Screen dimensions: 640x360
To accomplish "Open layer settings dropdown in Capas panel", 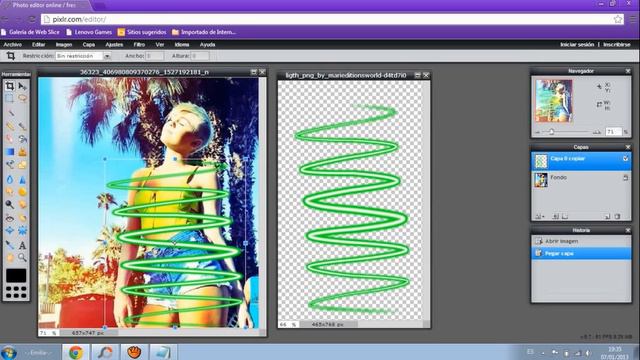I will [540, 216].
